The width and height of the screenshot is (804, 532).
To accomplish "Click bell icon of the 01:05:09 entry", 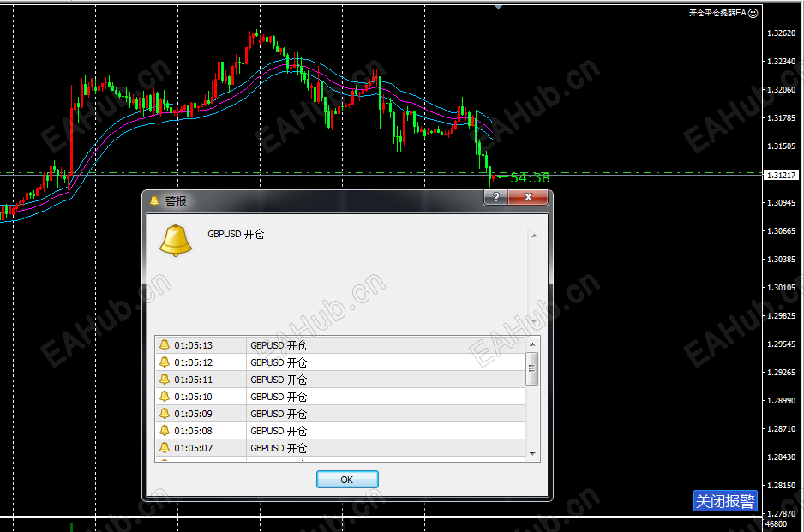I will click(165, 413).
